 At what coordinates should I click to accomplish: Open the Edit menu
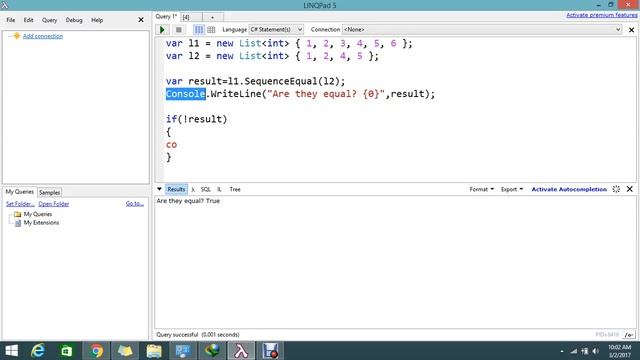28,20
